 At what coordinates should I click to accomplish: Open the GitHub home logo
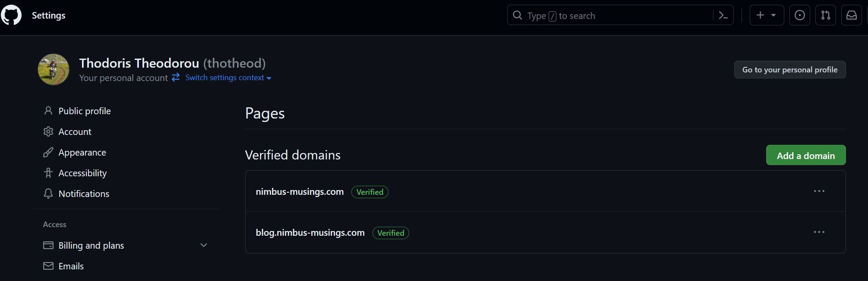pyautogui.click(x=11, y=16)
